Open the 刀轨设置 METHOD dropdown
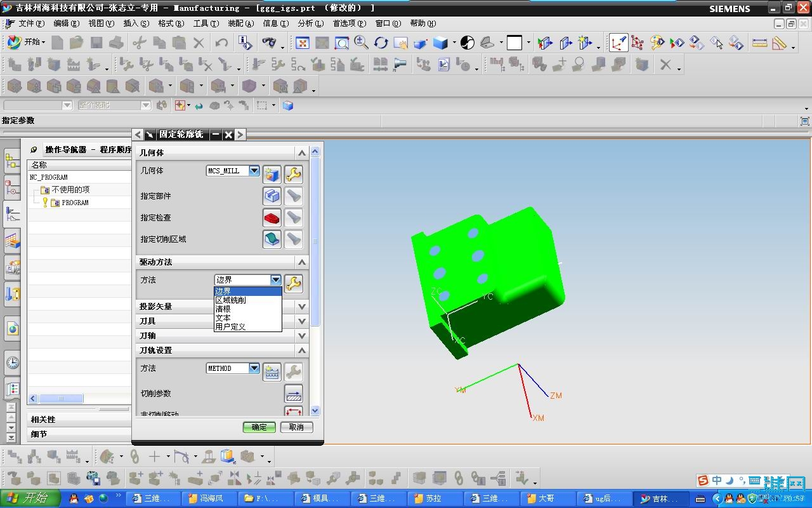 tap(254, 368)
